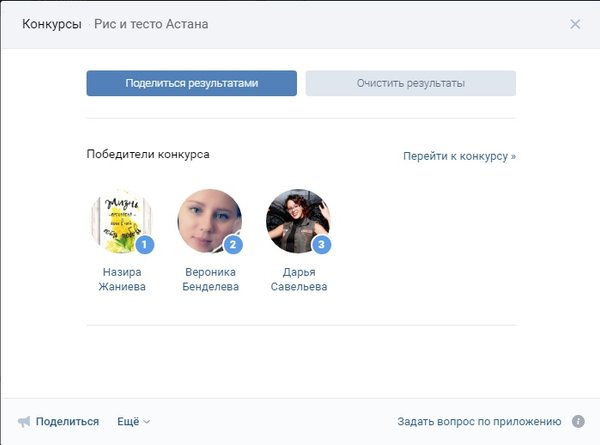Screen dimensions: 600x445
Task: Click the number 3 winner badge
Action: click(x=320, y=244)
